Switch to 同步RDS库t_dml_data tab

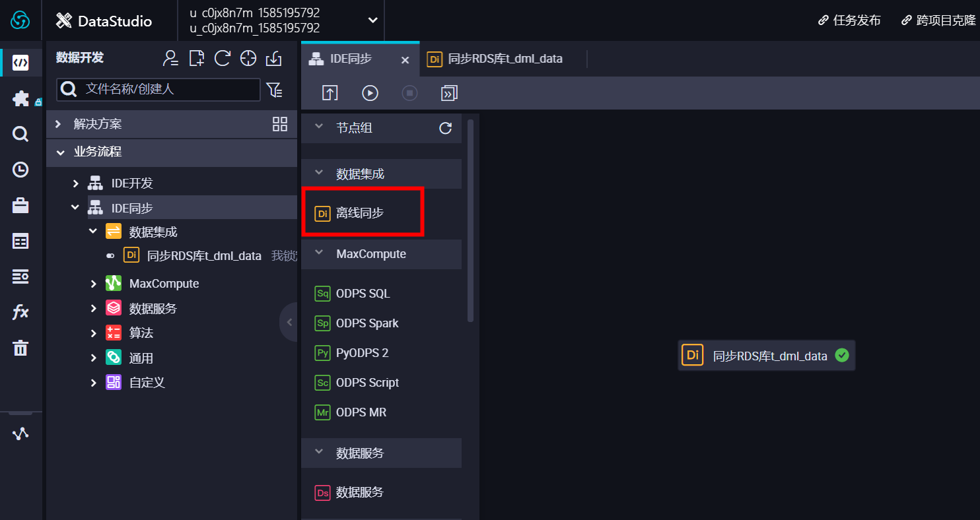point(503,59)
